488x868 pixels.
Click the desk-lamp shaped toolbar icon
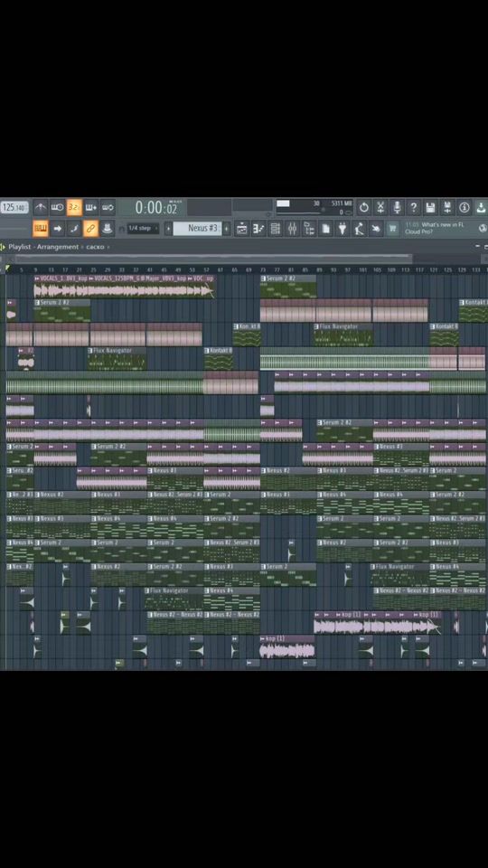pos(359,228)
